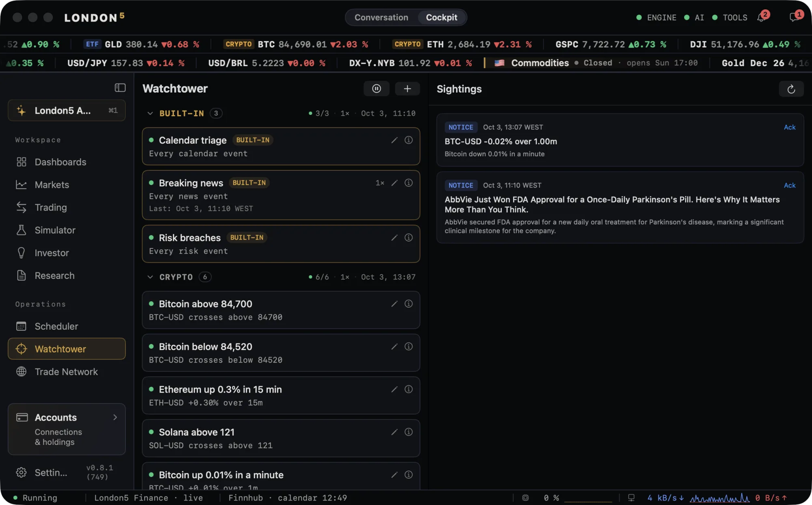Open the Simulator section
The width and height of the screenshot is (812, 505).
click(x=67, y=230)
